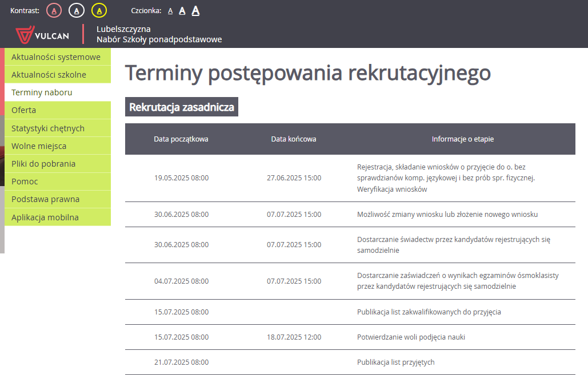
Task: Select the white contrast icon
Action: [76, 10]
